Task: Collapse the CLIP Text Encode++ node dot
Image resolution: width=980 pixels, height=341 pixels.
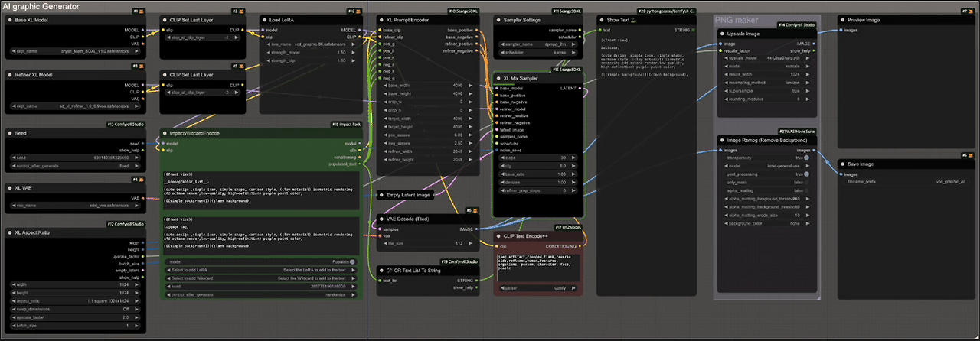Action: [x=500, y=236]
